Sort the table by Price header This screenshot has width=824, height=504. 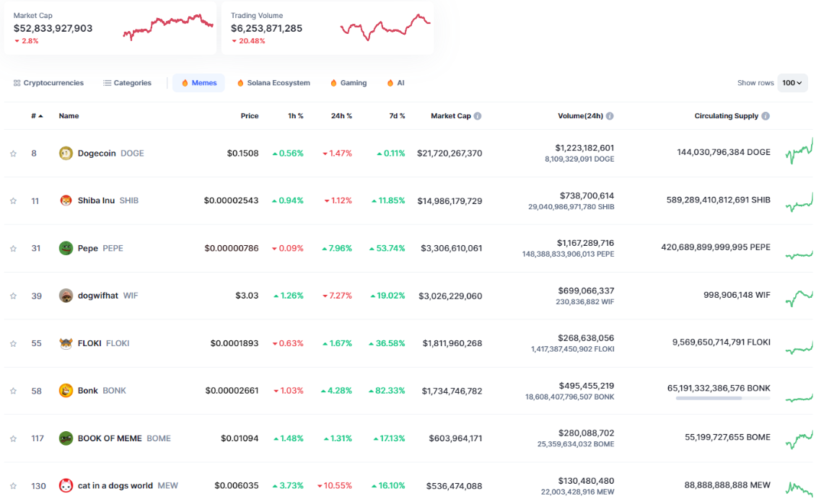coord(250,116)
